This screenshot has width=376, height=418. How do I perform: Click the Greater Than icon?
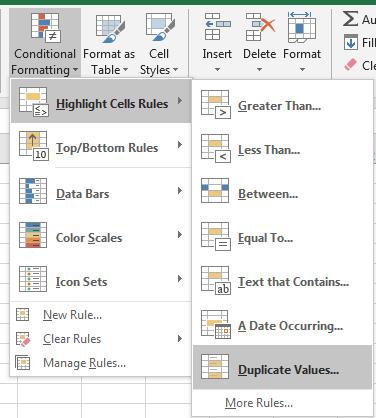(216, 104)
